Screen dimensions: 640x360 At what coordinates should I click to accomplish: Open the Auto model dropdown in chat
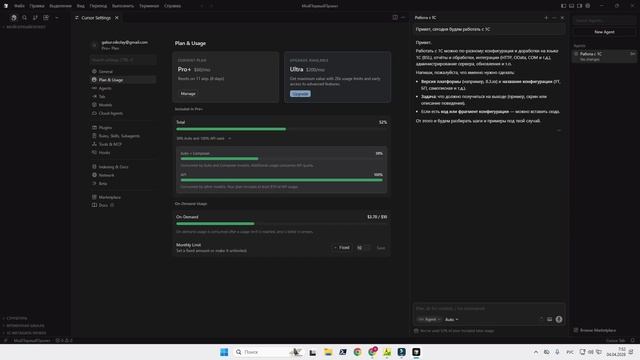pyautogui.click(x=451, y=319)
